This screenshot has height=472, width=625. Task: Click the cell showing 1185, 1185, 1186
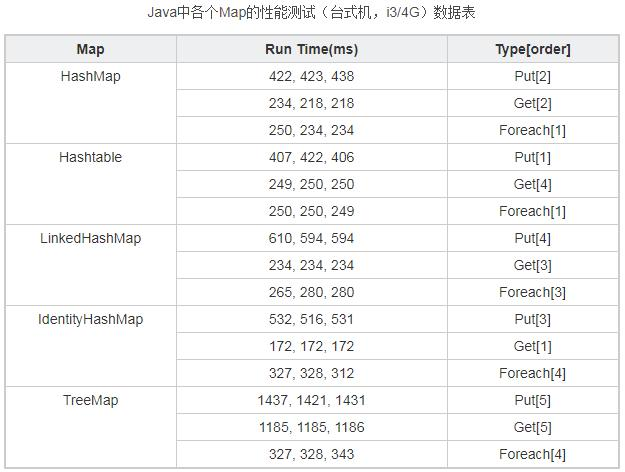pyautogui.click(x=311, y=427)
